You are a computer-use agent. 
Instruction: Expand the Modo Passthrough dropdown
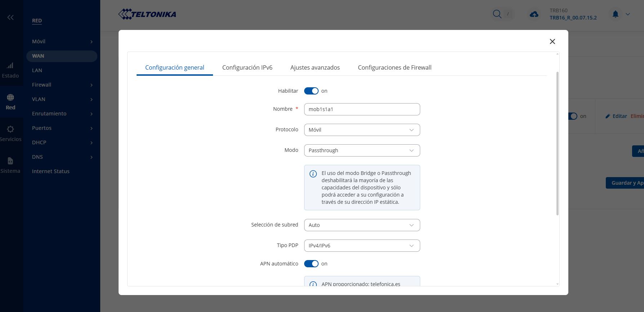[x=362, y=150]
